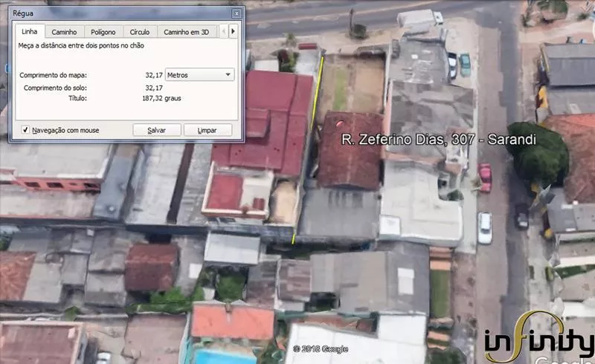Click the Salvar button

pos(157,130)
